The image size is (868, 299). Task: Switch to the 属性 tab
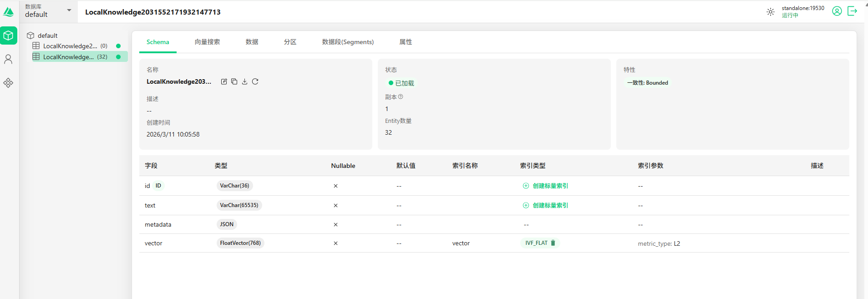point(406,42)
